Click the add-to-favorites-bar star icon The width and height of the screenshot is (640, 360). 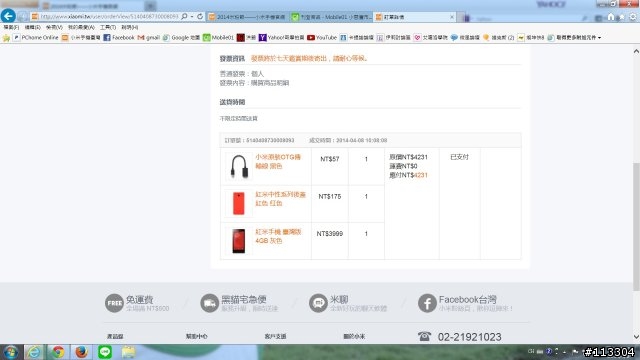tap(6, 38)
